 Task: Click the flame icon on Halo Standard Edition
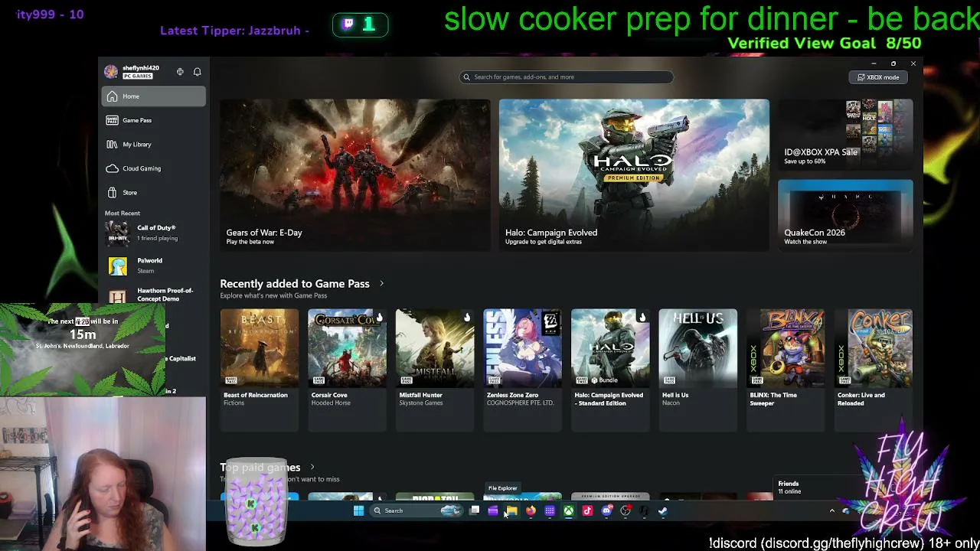coord(642,318)
